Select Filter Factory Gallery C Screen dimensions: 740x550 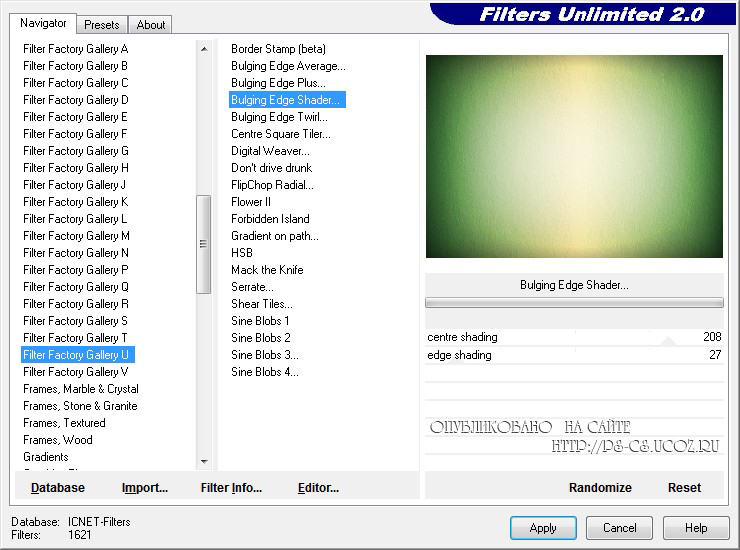click(76, 83)
